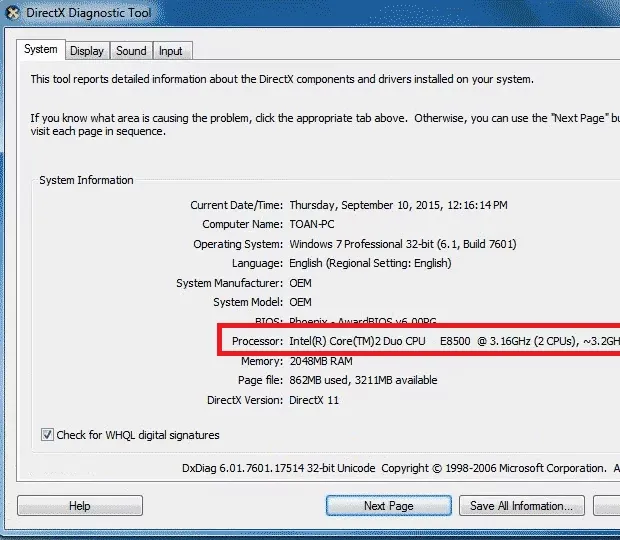Click the System Information group heading

[x=86, y=180]
